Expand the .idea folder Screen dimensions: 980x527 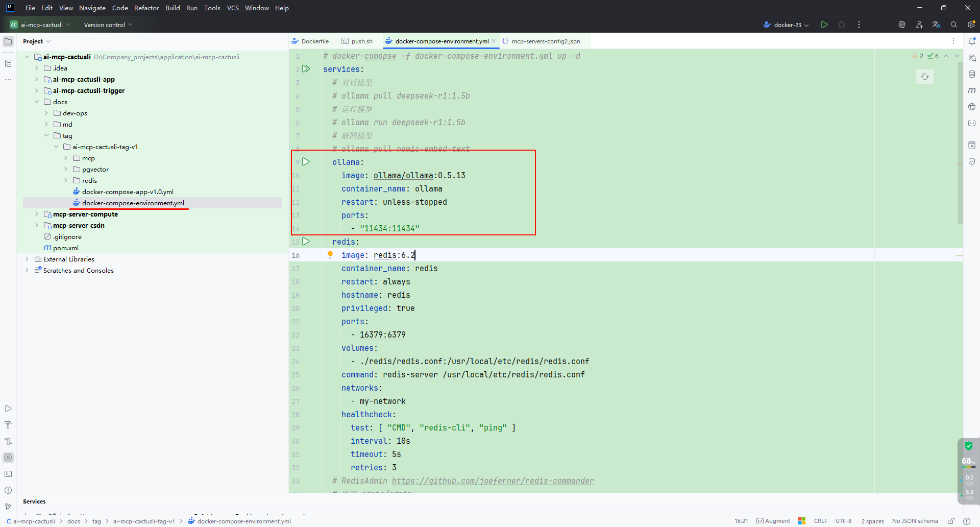pyautogui.click(x=37, y=68)
